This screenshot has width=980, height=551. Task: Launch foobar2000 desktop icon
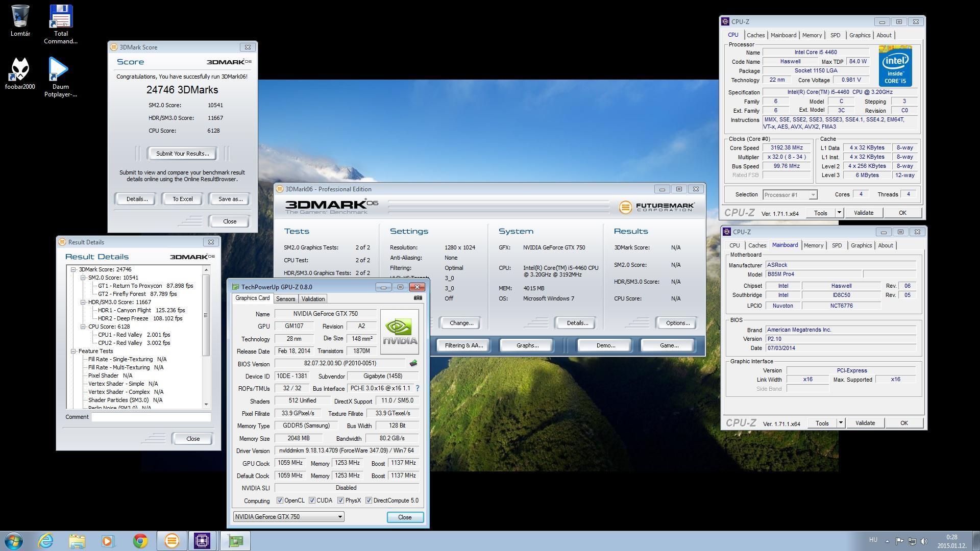[x=20, y=73]
